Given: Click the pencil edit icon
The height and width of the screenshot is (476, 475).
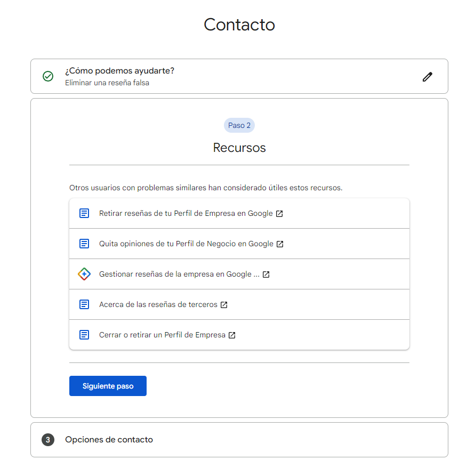Looking at the screenshot, I should 427,77.
